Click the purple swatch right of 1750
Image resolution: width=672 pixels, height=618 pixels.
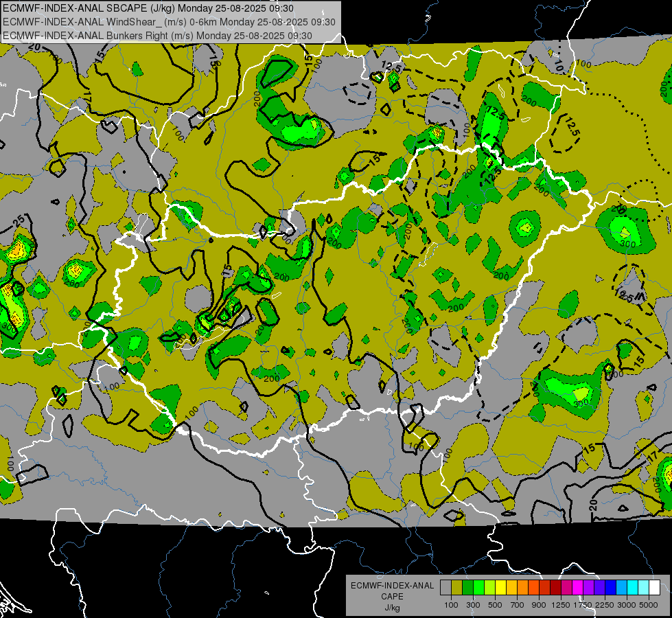coord(588,588)
